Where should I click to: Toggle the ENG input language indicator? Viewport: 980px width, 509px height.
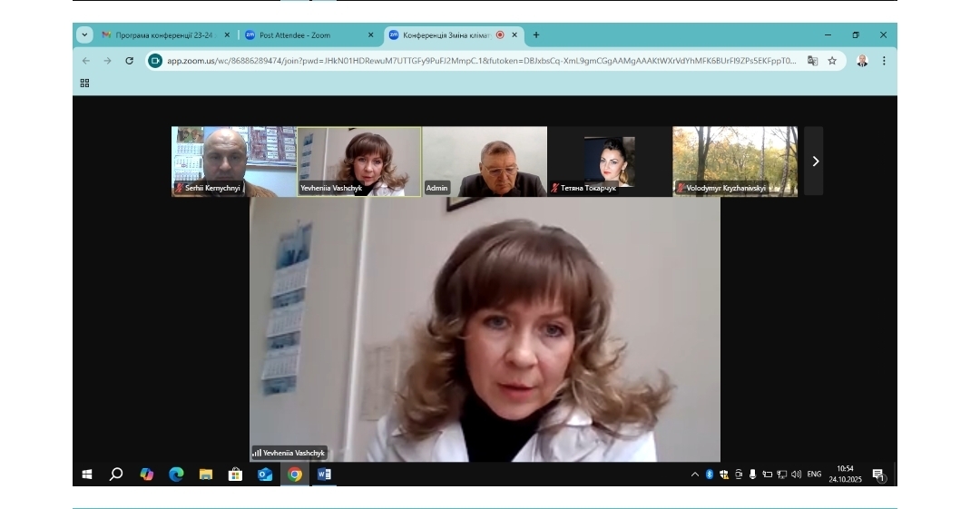tap(814, 474)
